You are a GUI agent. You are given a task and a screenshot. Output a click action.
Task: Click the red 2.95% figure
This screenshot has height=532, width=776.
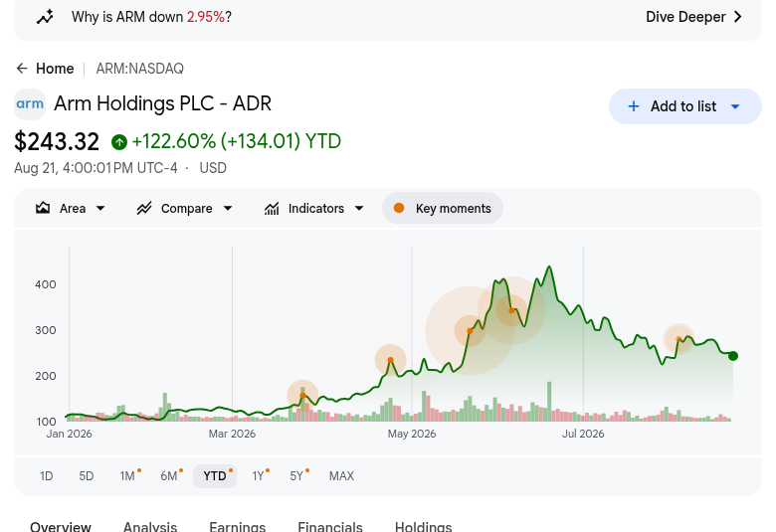(x=206, y=17)
